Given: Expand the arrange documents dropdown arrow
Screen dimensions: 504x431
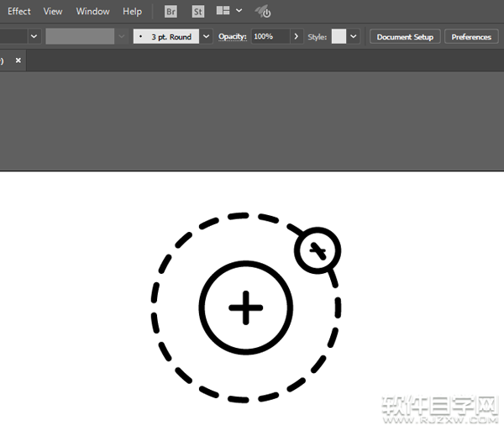Looking at the screenshot, I should (x=239, y=12).
